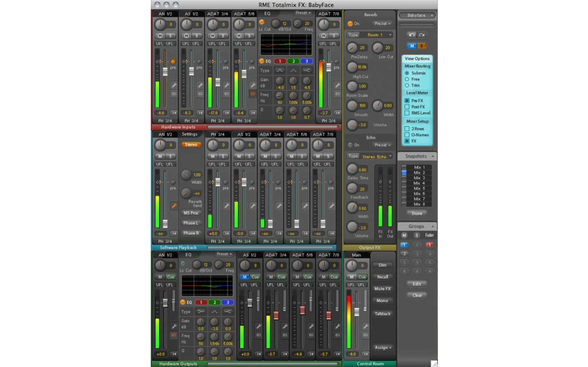Screen dimensions: 588x367
Task: Select the Trim mixer routing option
Action: (x=407, y=86)
